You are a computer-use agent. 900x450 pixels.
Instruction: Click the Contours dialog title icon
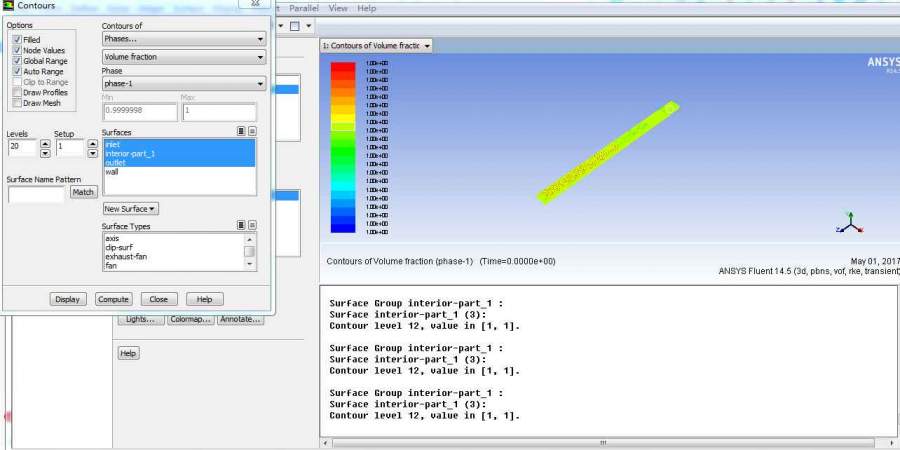(x=9, y=6)
